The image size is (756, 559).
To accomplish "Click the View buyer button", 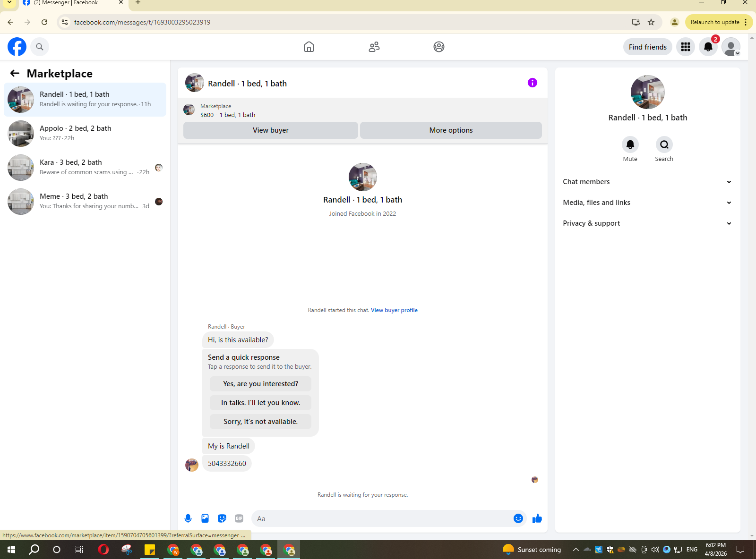I will coord(271,130).
